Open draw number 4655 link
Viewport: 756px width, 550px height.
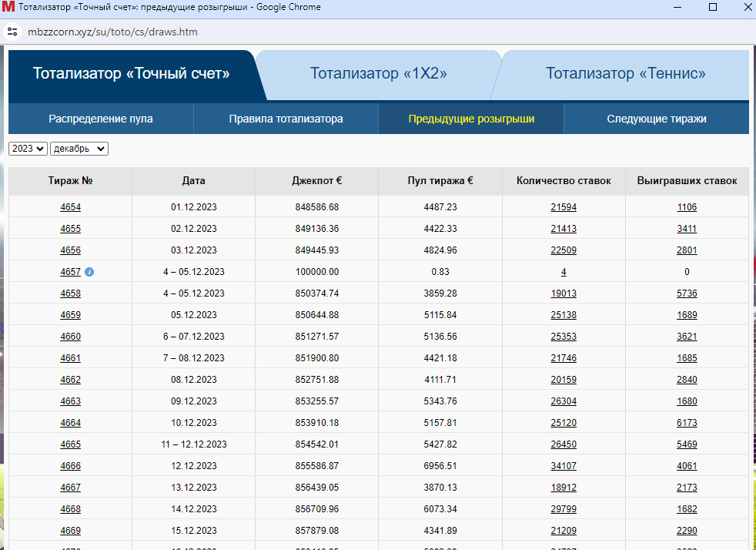tap(70, 229)
